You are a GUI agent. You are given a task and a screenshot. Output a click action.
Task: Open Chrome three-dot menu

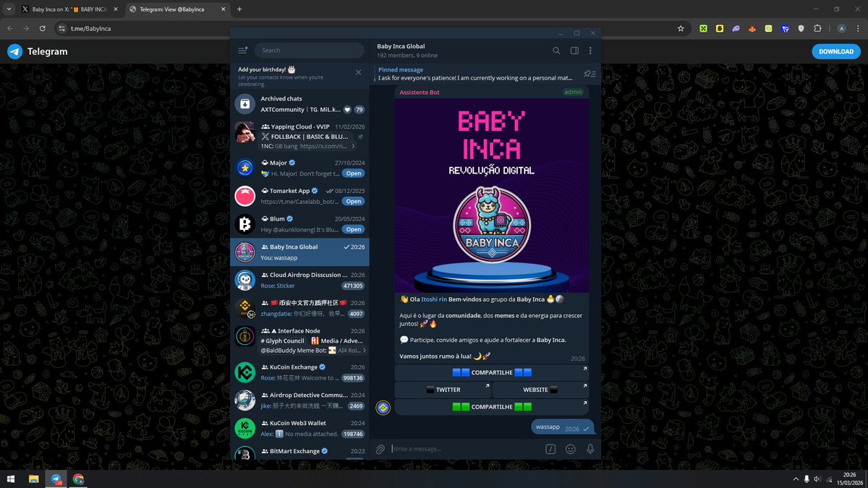click(858, 28)
